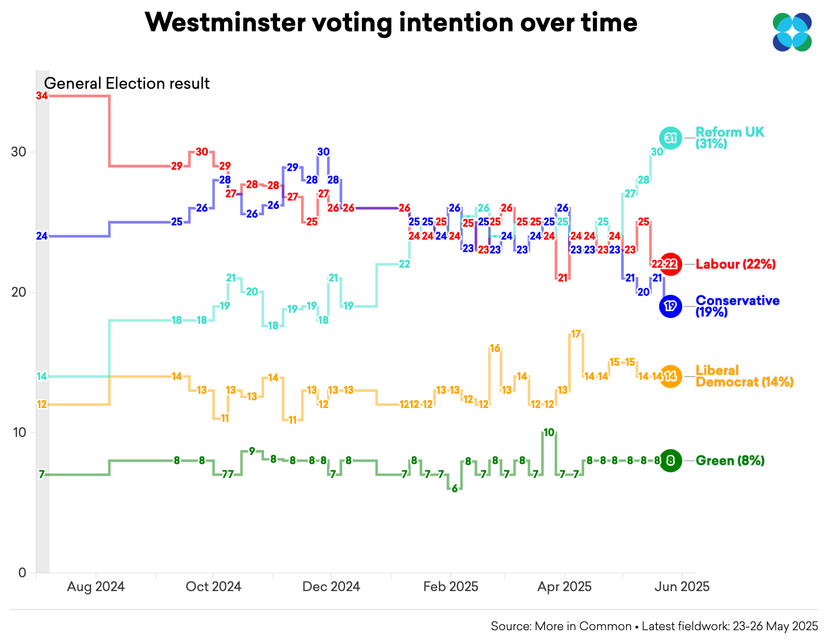
Task: Click the Green 10 peak data point
Action: (x=549, y=432)
